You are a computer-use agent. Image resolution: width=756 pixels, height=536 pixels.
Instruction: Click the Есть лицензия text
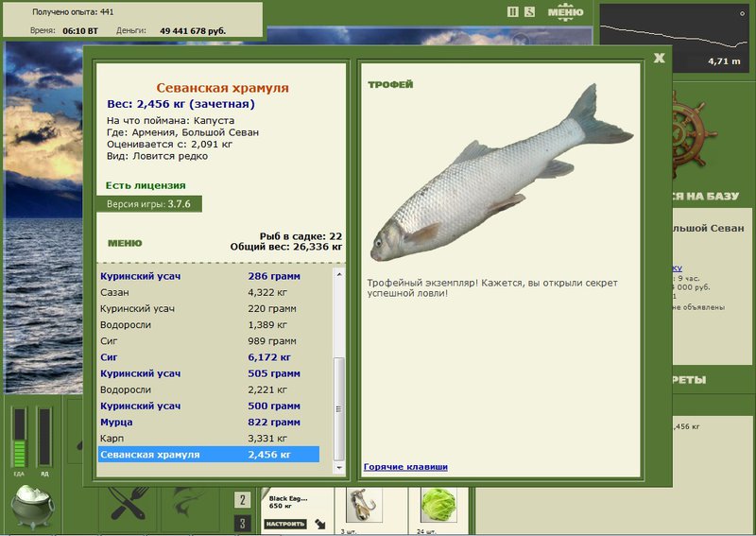(146, 185)
